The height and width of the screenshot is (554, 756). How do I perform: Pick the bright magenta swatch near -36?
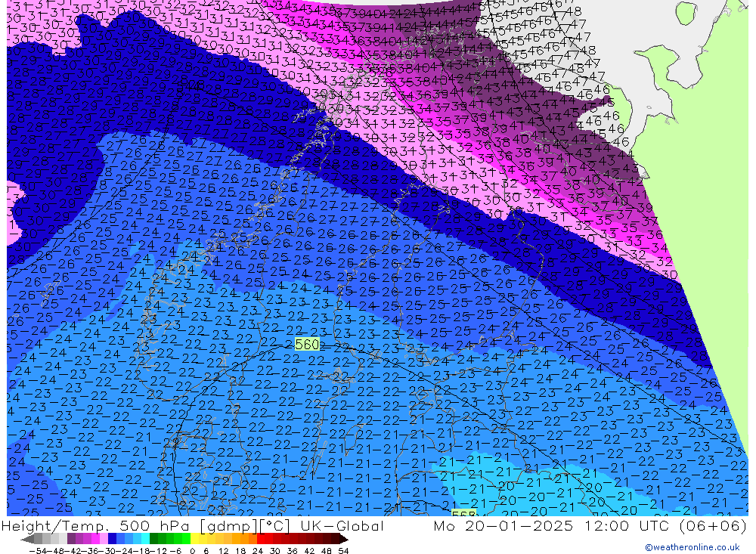pyautogui.click(x=96, y=539)
